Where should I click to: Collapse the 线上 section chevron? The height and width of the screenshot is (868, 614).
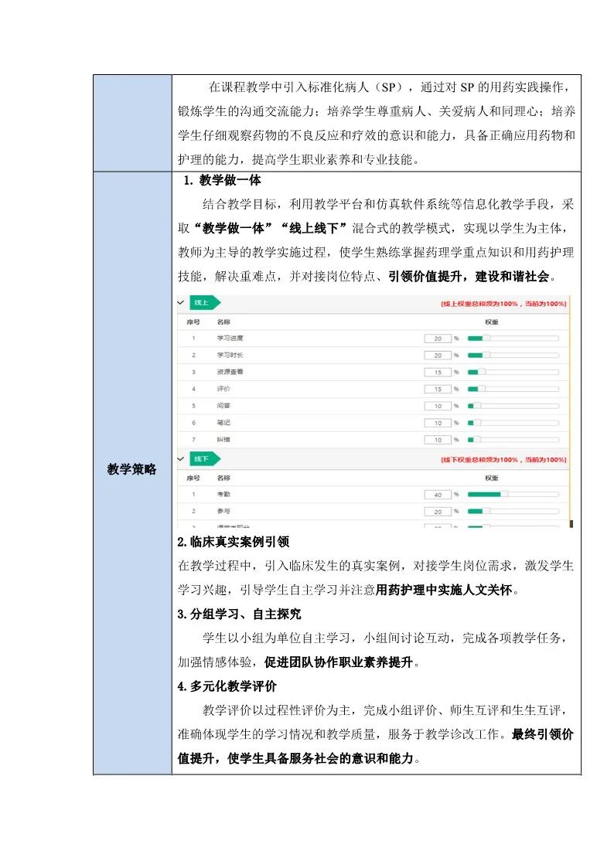pyautogui.click(x=182, y=302)
